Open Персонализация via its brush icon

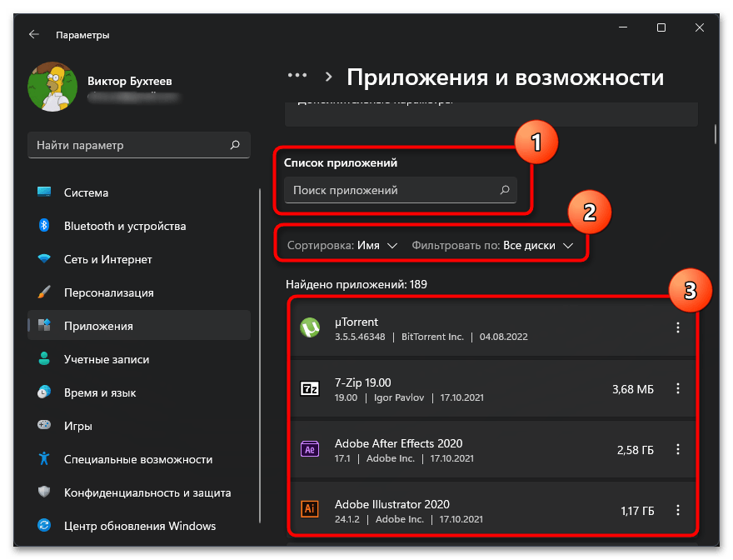44,292
